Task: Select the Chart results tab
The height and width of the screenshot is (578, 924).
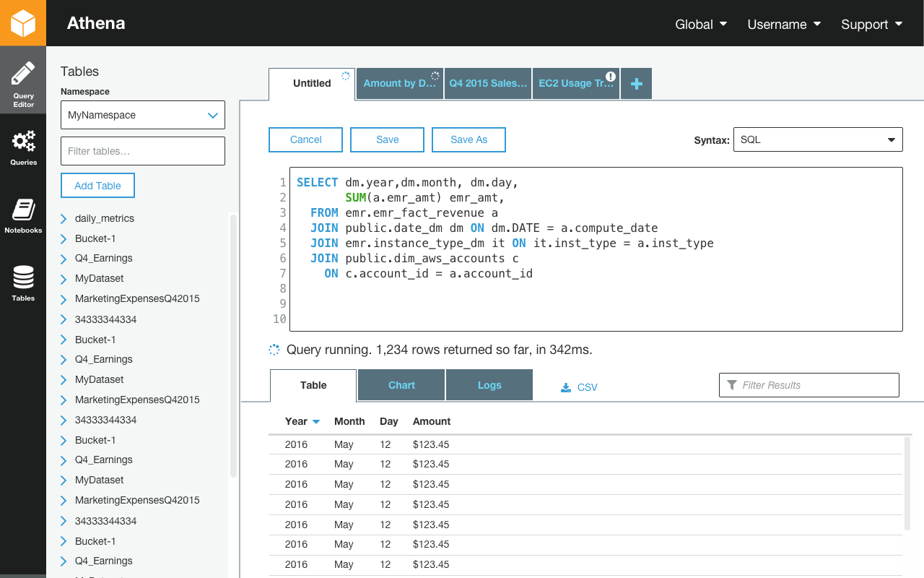Action: click(x=401, y=385)
